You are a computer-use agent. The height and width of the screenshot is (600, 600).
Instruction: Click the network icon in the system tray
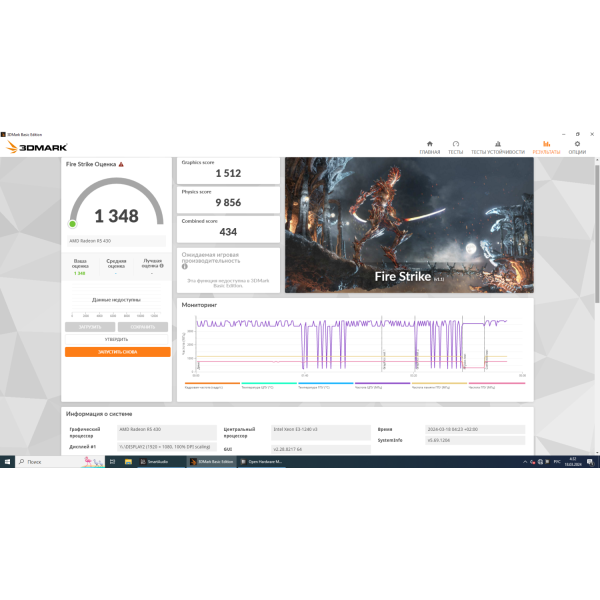(540, 462)
